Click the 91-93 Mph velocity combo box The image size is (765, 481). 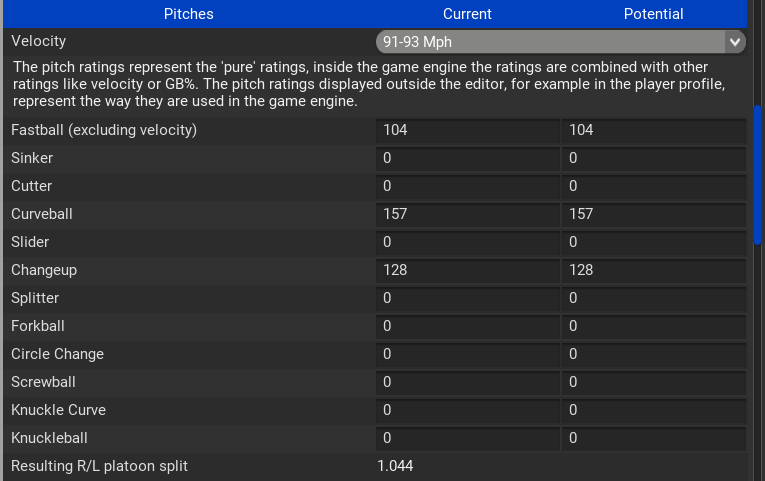[550, 42]
